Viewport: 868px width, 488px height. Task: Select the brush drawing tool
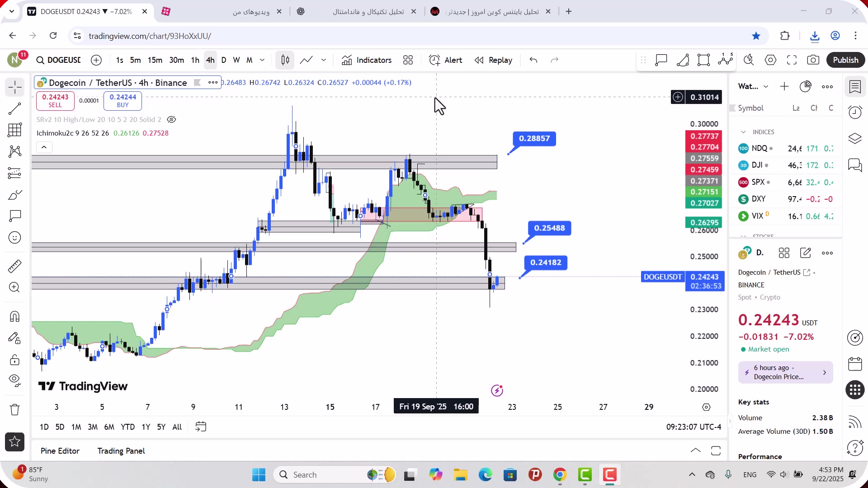click(15, 195)
